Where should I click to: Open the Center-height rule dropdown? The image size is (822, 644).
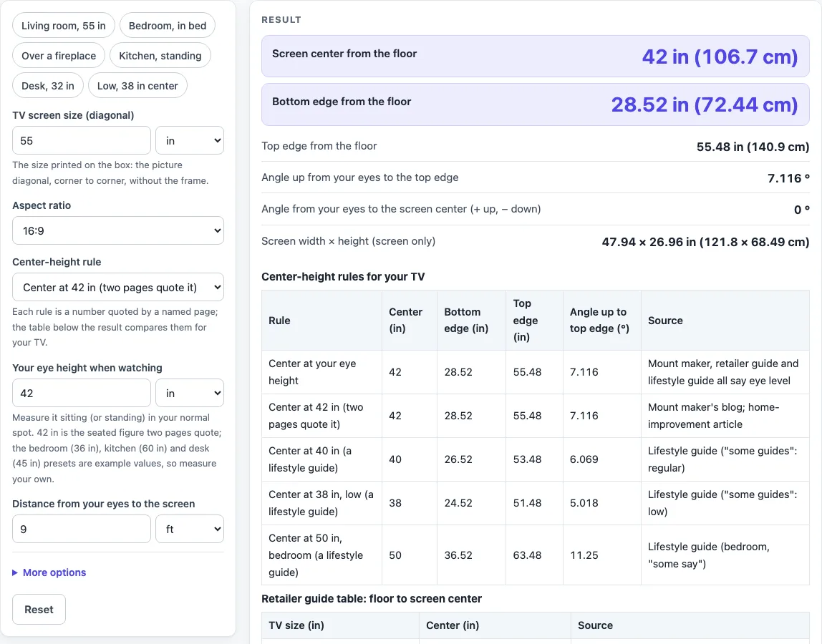118,287
